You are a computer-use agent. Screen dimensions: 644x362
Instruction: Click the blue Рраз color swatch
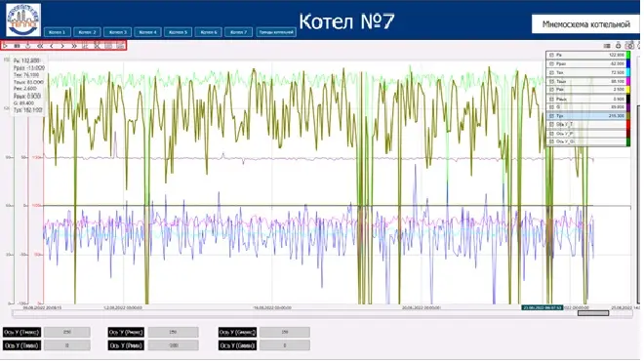[628, 63]
